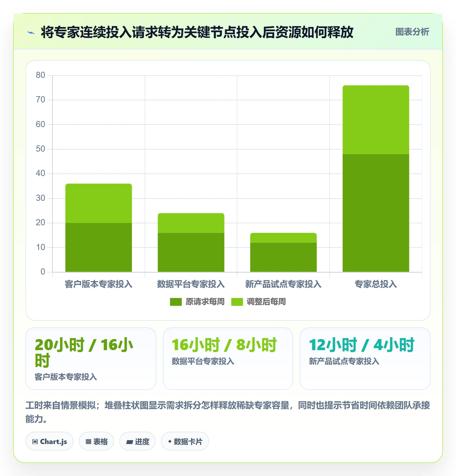Click the 调整后每周 legend text
Screen dimensions: 456x476
point(266,302)
